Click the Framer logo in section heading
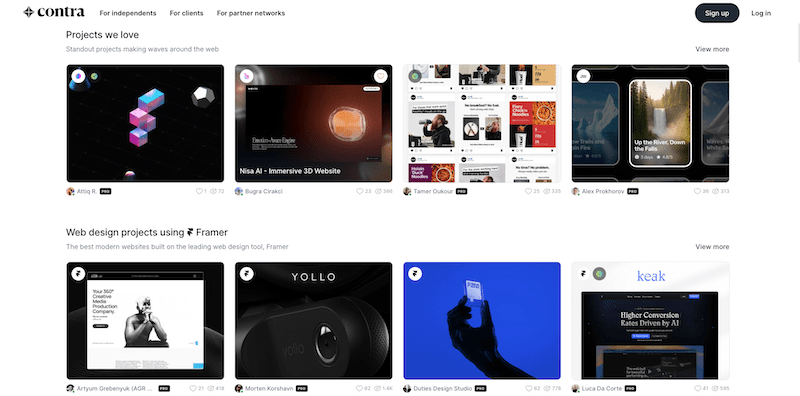Screen dimensions: 800x396 (190, 233)
